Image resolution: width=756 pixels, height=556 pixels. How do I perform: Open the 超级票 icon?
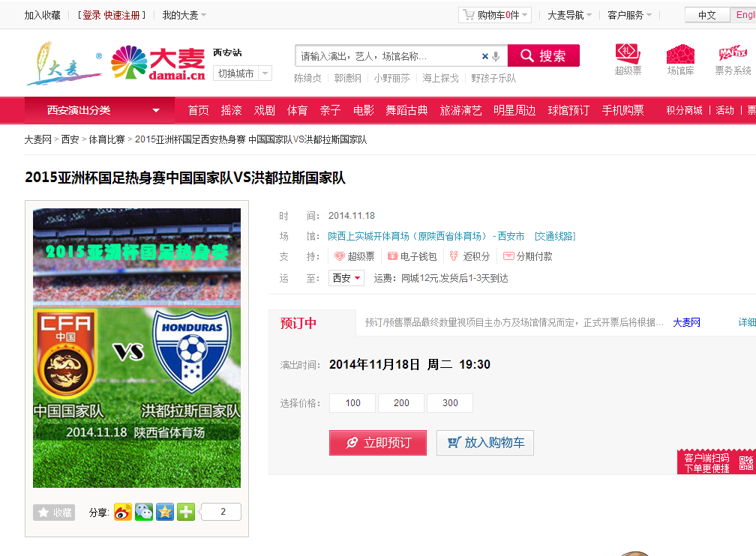coord(628,60)
